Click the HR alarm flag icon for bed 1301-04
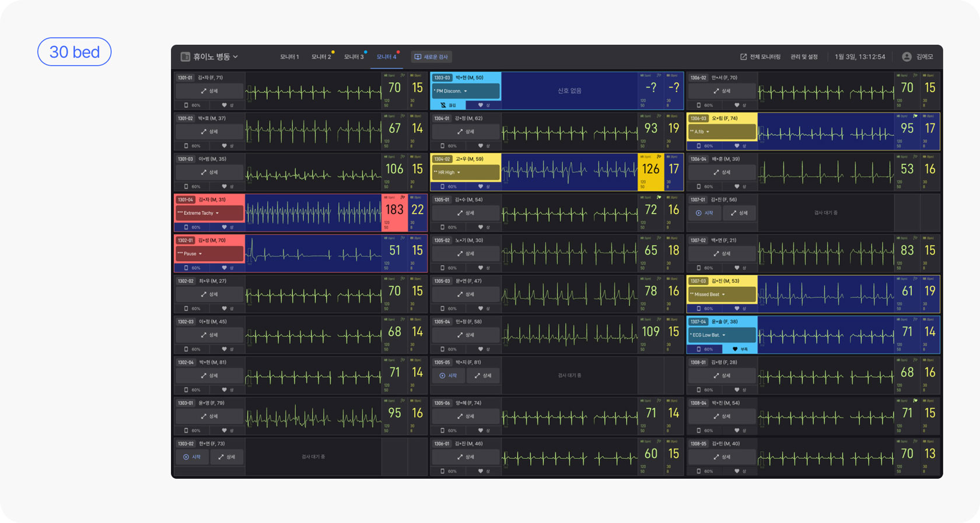Image resolution: width=980 pixels, height=523 pixels. 402,198
